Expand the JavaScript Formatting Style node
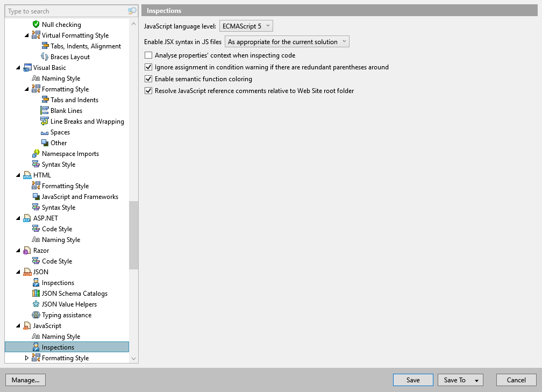542x392 pixels. click(26, 358)
